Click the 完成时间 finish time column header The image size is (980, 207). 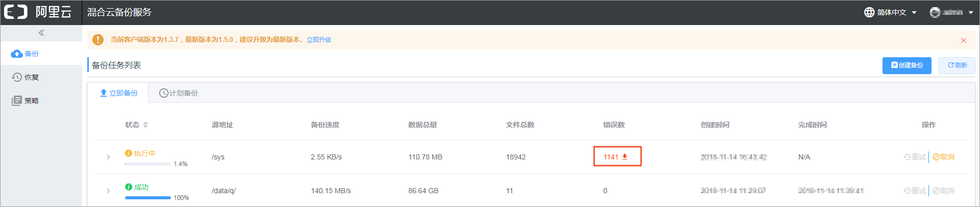[813, 125]
